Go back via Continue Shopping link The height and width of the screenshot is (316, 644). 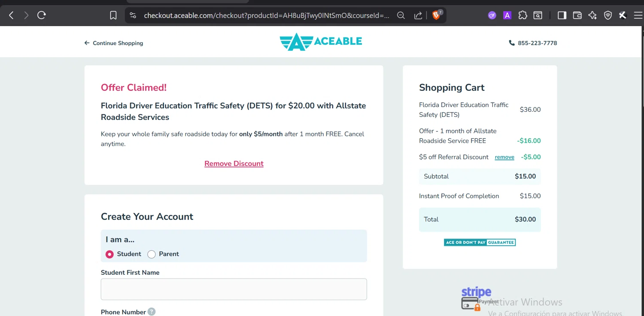[114, 43]
